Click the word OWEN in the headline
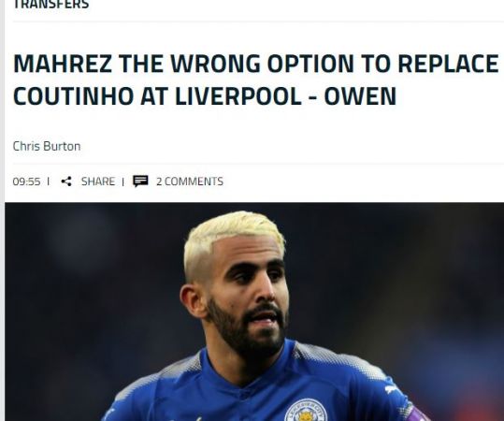 [x=360, y=95]
